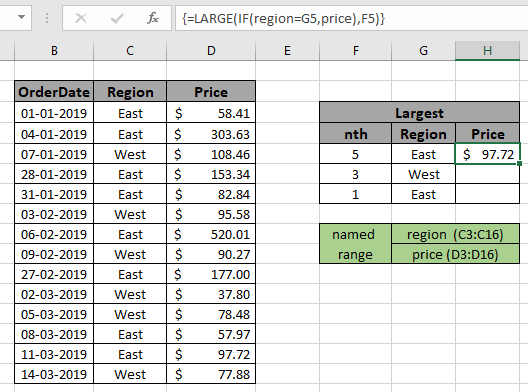Select column B header
Viewport: 528px width, 392px height.
point(54,51)
